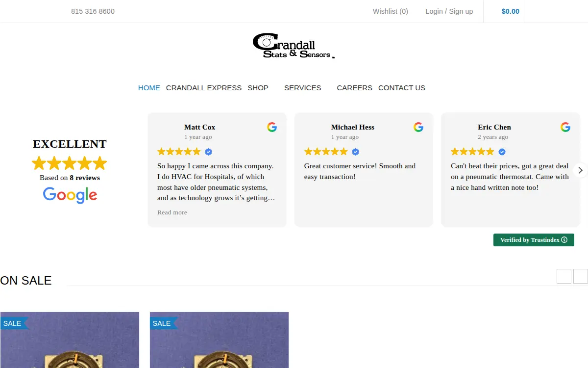The height and width of the screenshot is (368, 588).
Task: Open the first on-sale product thumbnail
Action: [70, 340]
